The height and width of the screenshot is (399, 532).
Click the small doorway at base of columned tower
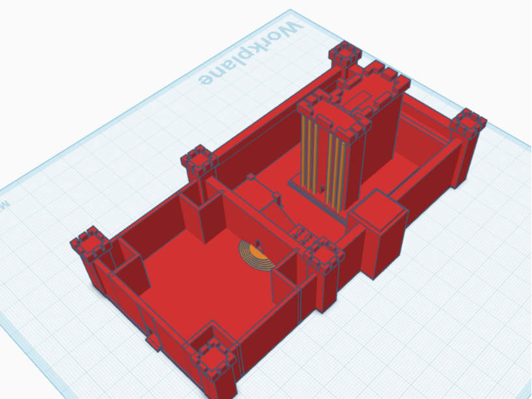coord(322,189)
